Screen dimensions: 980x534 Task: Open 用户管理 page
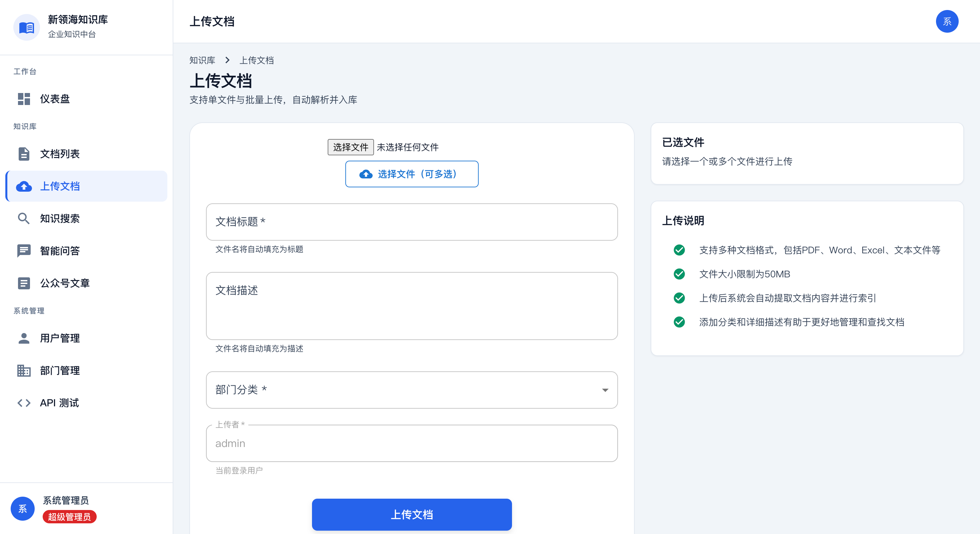pyautogui.click(x=87, y=338)
